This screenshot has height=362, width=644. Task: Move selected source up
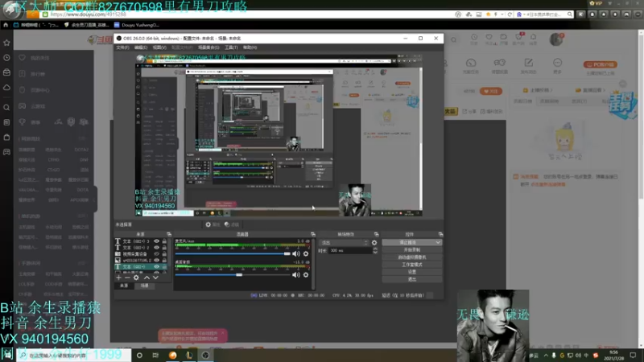[147, 278]
